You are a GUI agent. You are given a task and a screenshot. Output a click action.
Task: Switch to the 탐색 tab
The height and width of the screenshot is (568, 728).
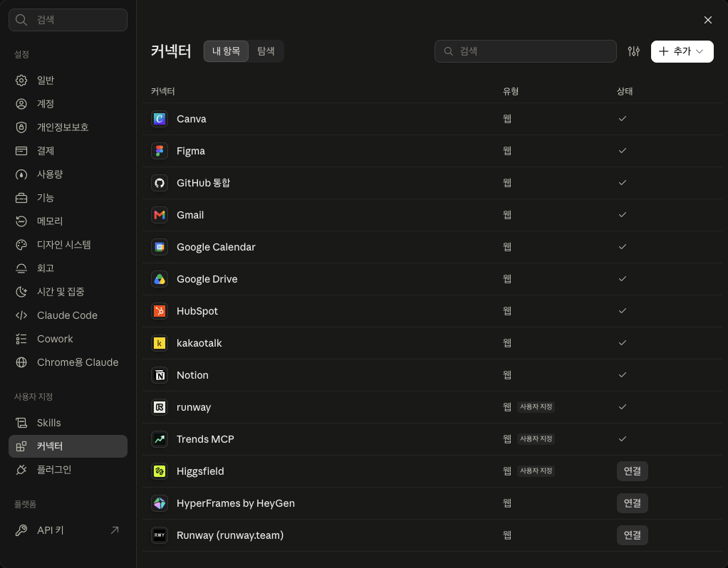(x=266, y=51)
